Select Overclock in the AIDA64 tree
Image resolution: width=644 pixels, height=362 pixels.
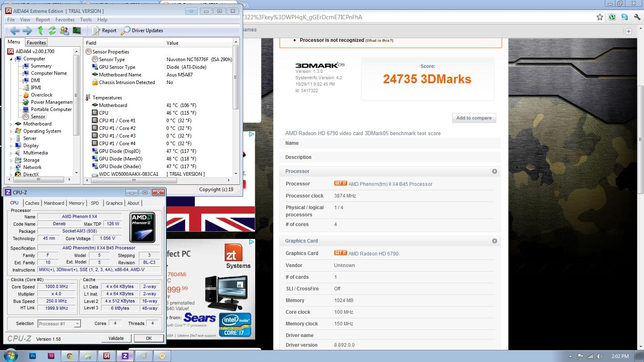tap(41, 95)
